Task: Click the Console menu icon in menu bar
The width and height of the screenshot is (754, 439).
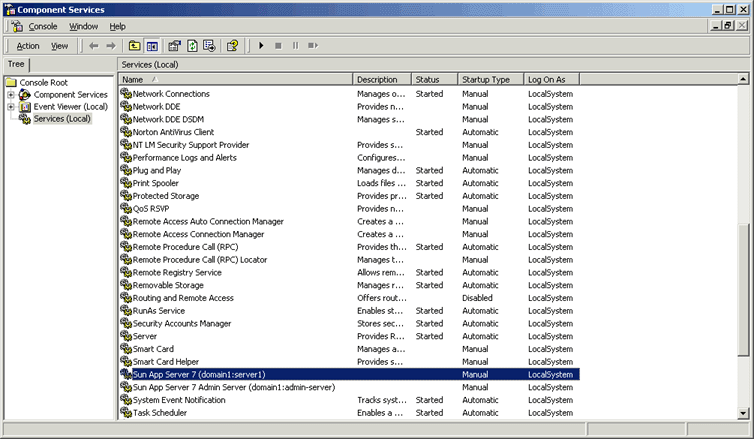Action: 17,26
